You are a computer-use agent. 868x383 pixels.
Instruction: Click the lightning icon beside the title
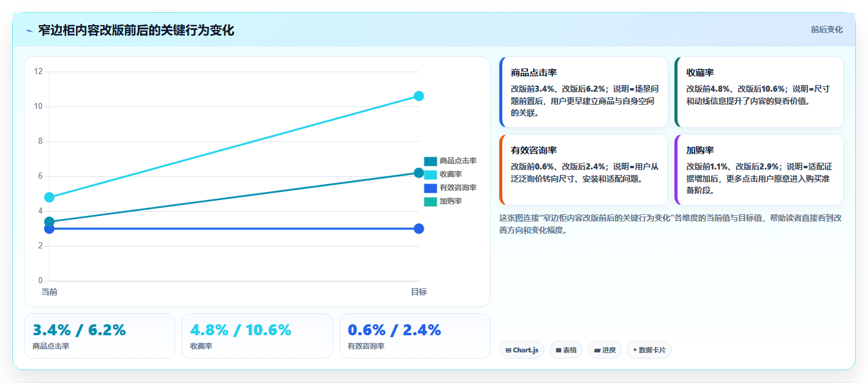point(29,31)
